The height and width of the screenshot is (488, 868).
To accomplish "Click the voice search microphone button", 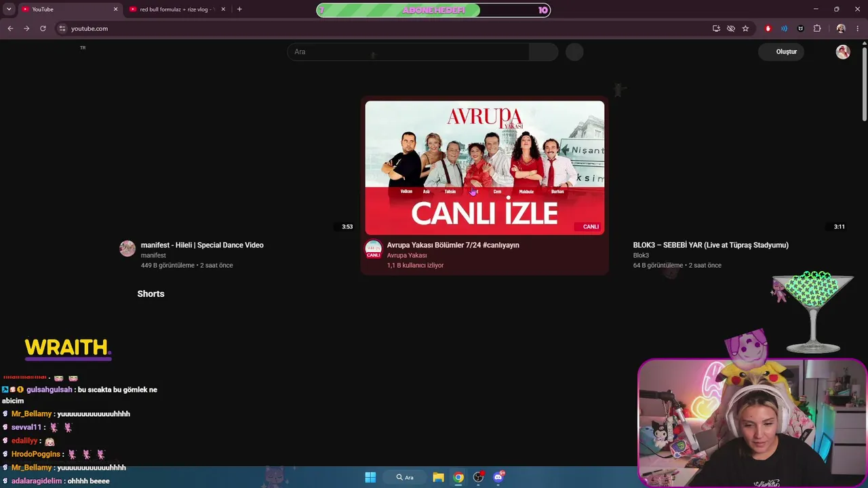I will pyautogui.click(x=574, y=52).
